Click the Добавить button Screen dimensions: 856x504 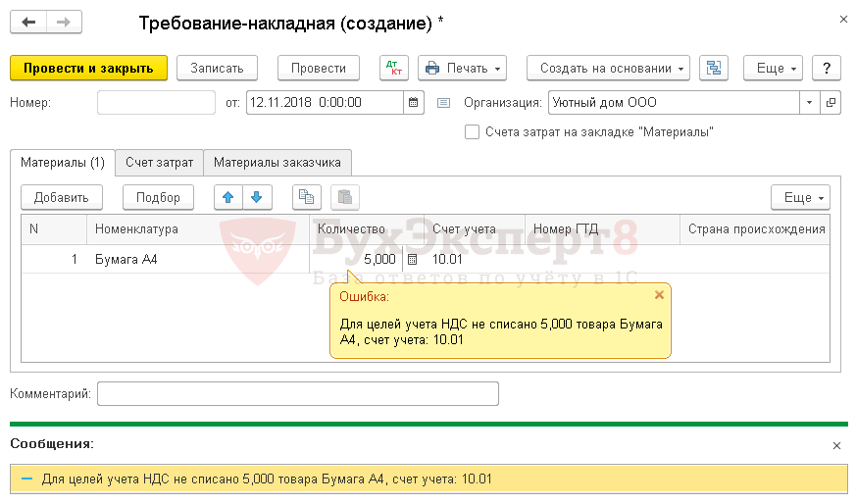click(62, 197)
